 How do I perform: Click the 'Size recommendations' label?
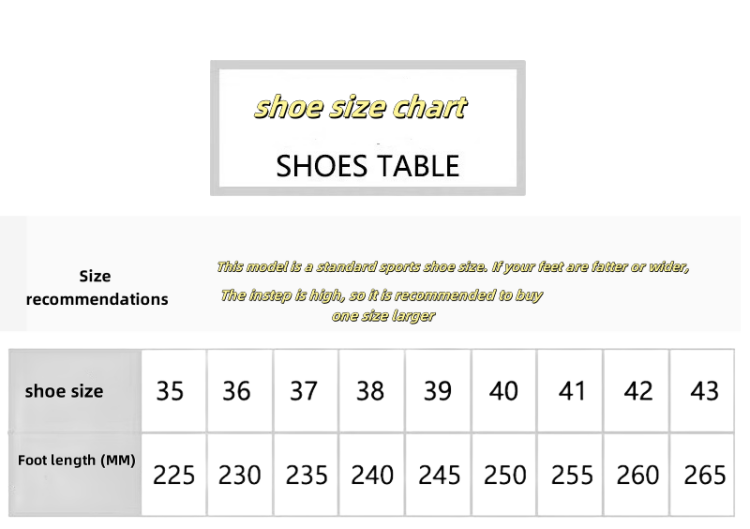(x=97, y=287)
